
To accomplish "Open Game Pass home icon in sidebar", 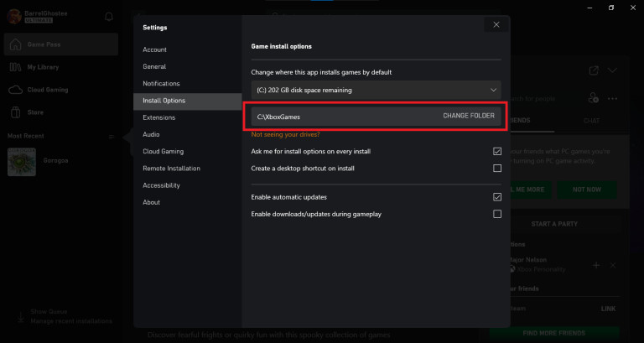I will pyautogui.click(x=15, y=44).
